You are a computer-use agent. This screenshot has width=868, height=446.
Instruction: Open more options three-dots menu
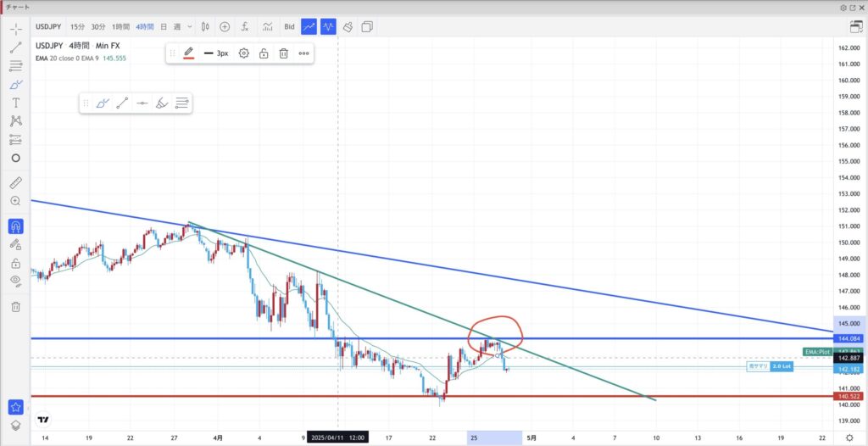[x=303, y=53]
